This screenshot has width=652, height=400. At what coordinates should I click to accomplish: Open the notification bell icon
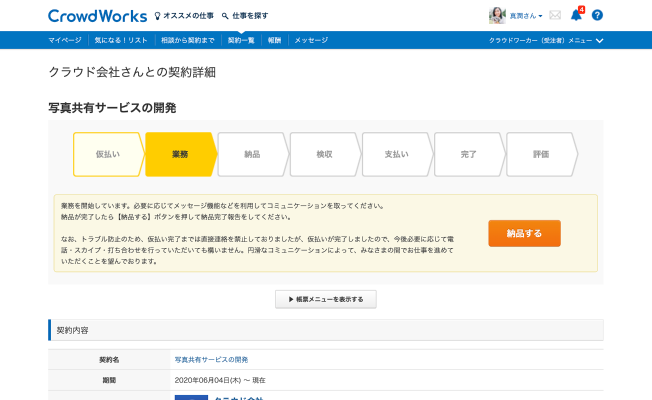[x=576, y=15]
